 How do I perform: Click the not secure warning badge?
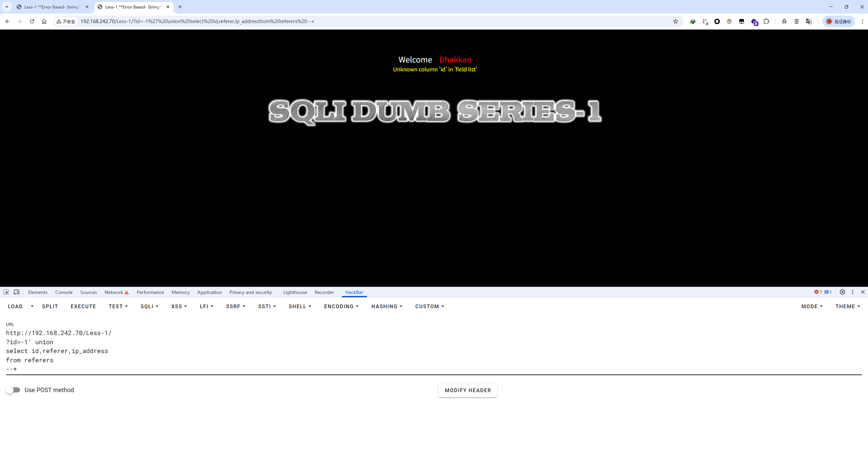66,21
